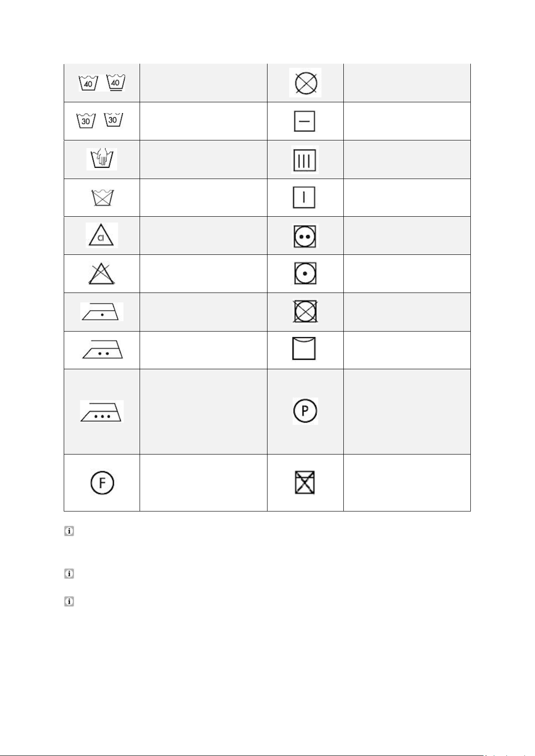Click the first info note icon
Screen dimensions: 535x756
69,531
